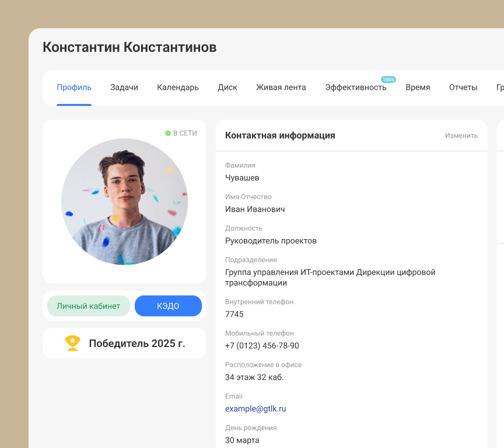
Task: Select the Профиль tab
Action: [x=74, y=87]
